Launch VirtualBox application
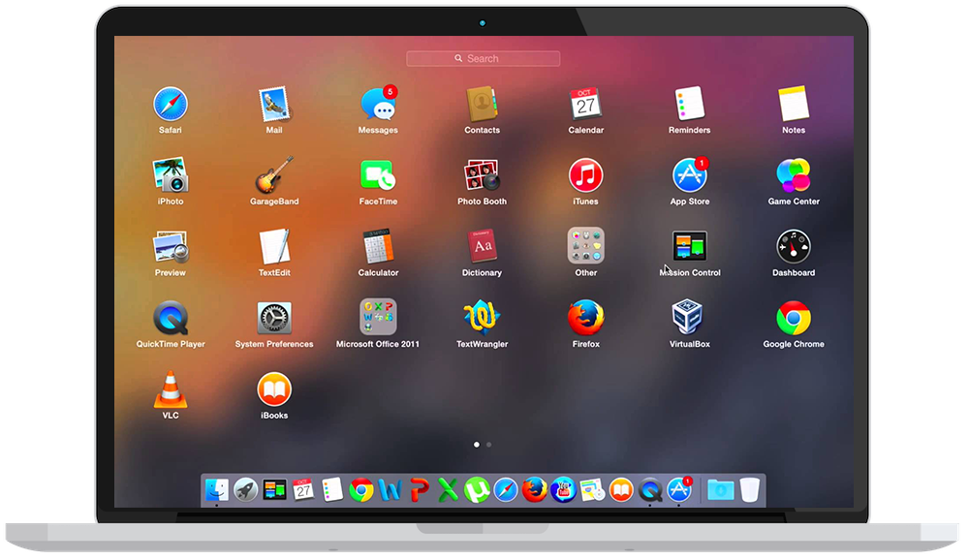The width and height of the screenshot is (969, 560). pyautogui.click(x=689, y=318)
